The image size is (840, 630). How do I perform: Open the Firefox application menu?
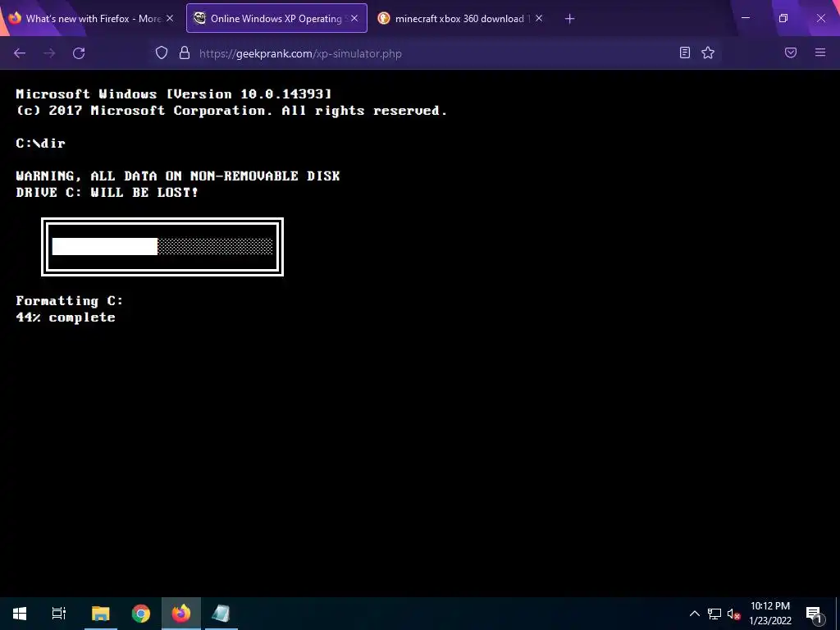[x=820, y=52]
